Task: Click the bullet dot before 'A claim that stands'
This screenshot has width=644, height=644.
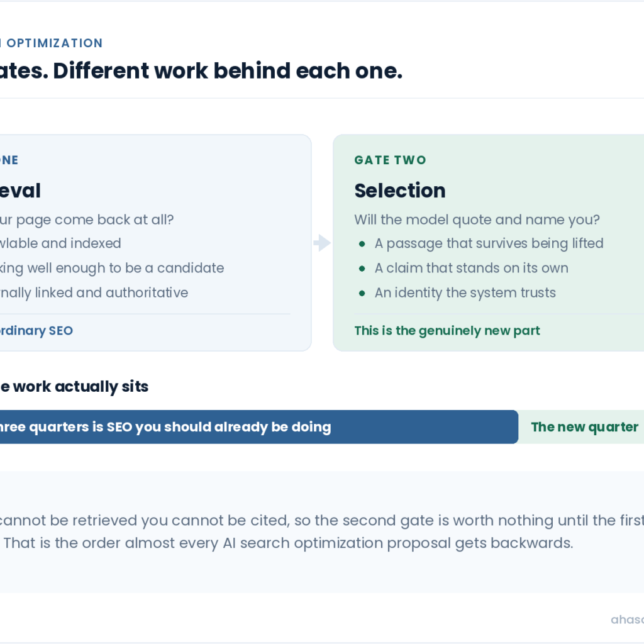Action: pos(362,269)
